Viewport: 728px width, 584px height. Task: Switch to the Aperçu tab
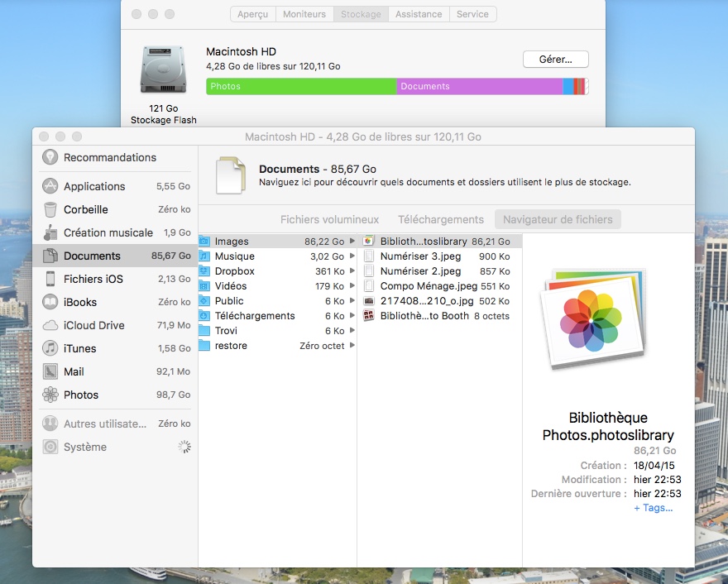(x=252, y=14)
